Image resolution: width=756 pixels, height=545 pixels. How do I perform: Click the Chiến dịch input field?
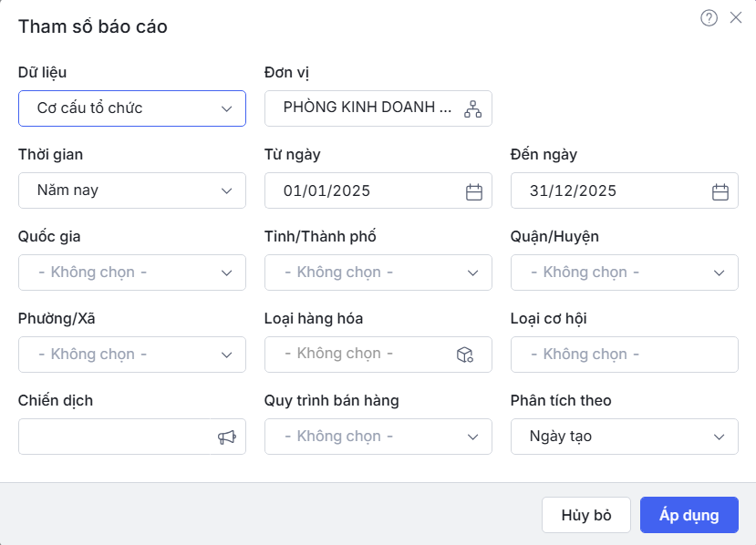click(x=114, y=437)
